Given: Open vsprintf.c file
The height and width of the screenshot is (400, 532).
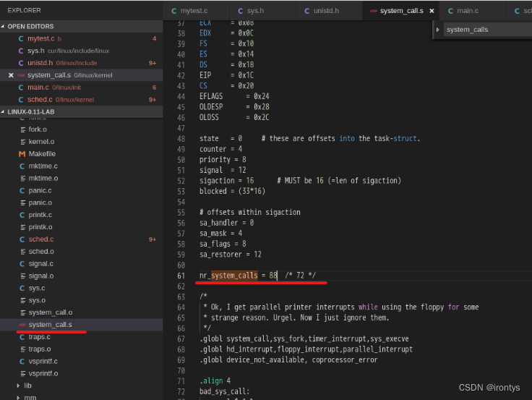Looking at the screenshot, I should point(82,362).
